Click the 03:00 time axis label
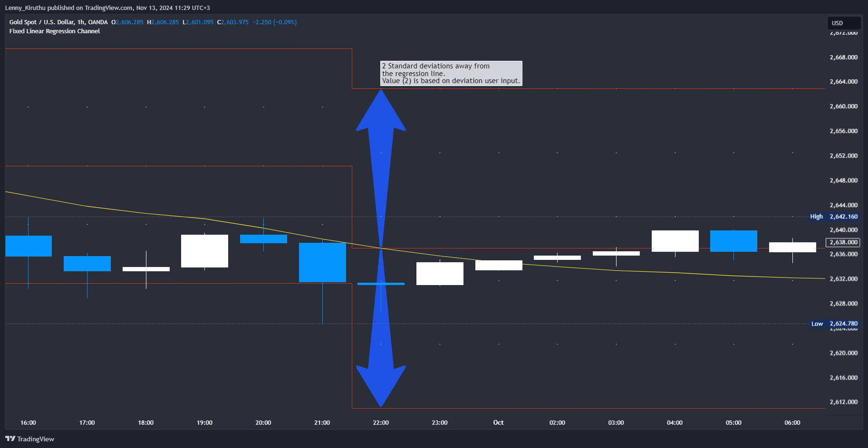The width and height of the screenshot is (868, 448). click(616, 422)
